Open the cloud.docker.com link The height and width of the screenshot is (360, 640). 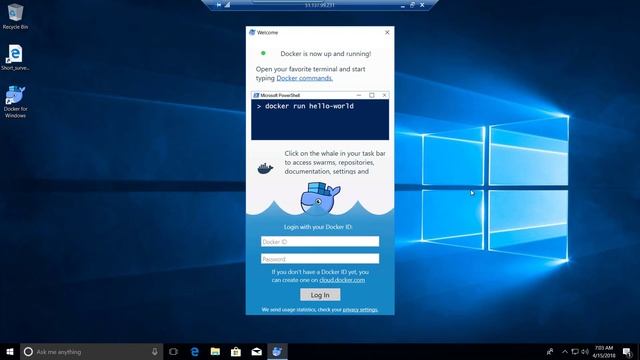tap(342, 280)
